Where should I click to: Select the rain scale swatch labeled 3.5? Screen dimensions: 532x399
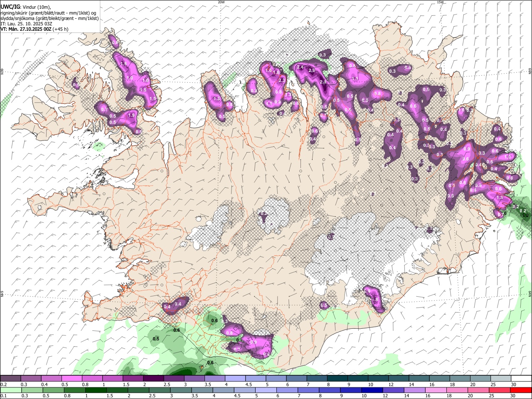click(x=202, y=390)
